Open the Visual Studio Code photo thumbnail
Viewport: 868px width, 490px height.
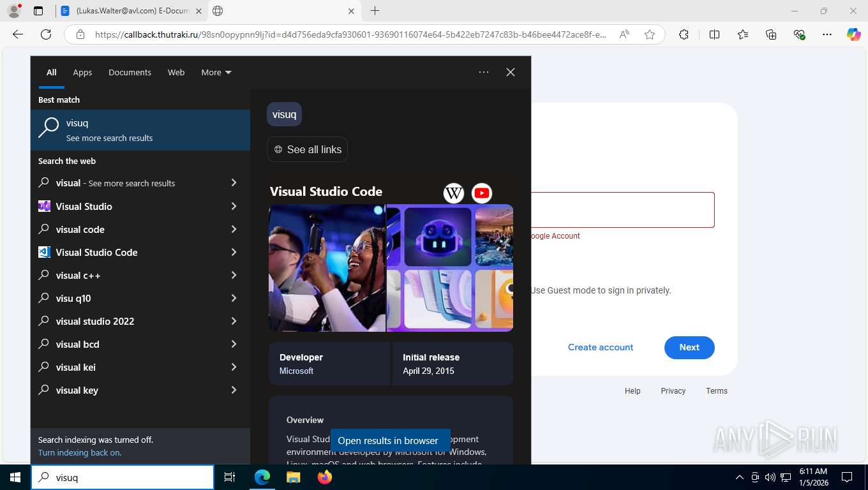pos(327,268)
